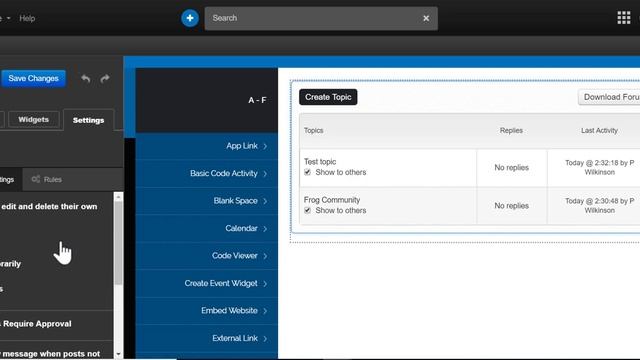Click the redo arrow icon

tap(105, 78)
